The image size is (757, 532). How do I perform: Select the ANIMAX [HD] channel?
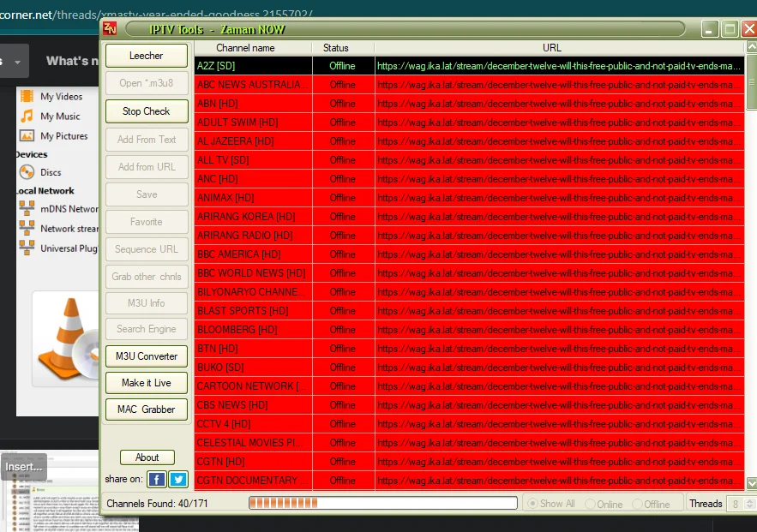click(469, 198)
